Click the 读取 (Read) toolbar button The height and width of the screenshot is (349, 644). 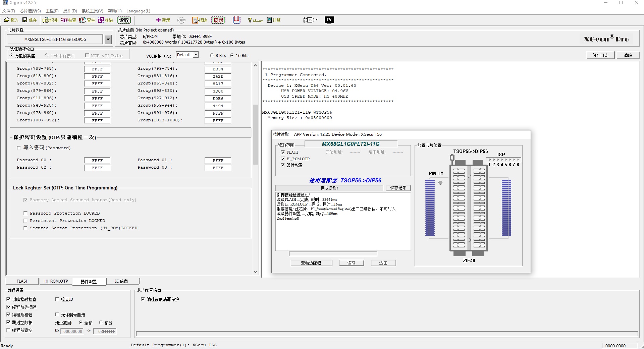pyautogui.click(x=124, y=20)
